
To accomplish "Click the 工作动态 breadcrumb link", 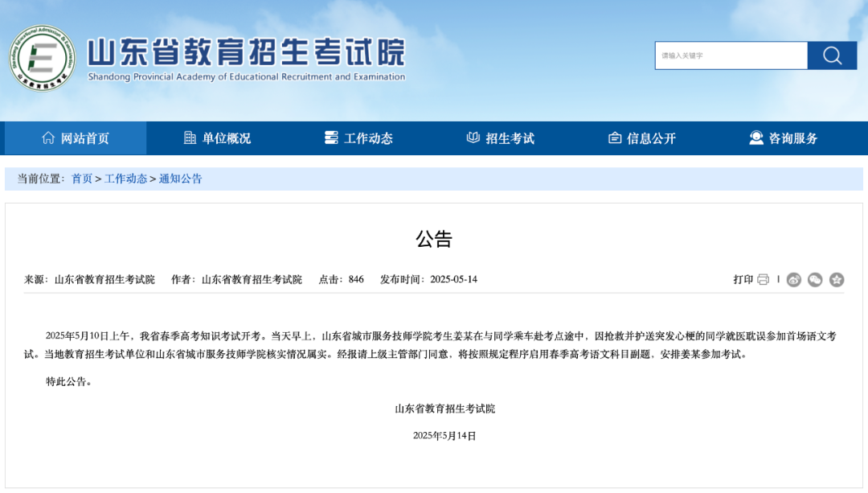I will 125,179.
